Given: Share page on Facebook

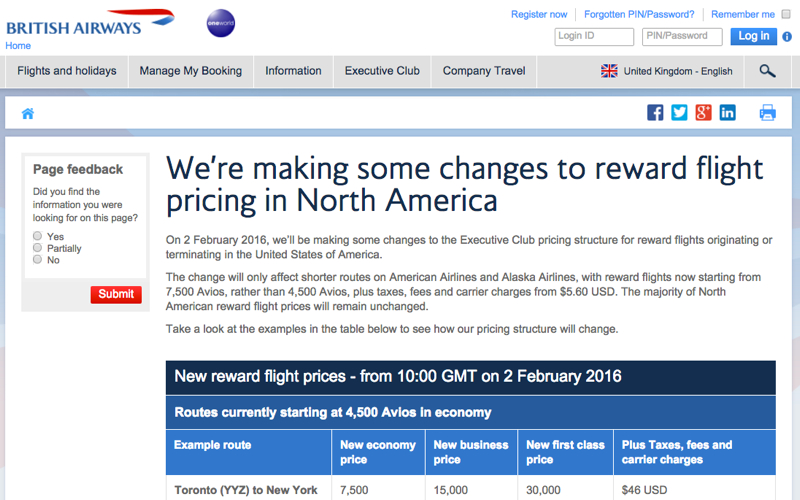Looking at the screenshot, I should pyautogui.click(x=655, y=112).
